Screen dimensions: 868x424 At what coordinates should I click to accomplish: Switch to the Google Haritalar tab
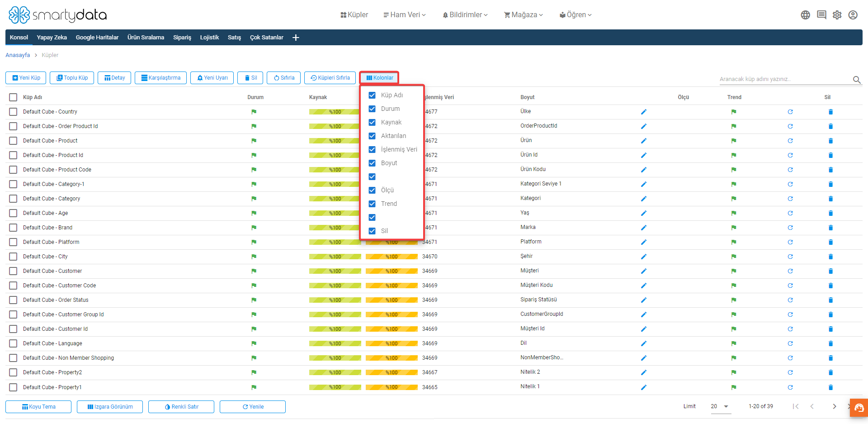[97, 38]
